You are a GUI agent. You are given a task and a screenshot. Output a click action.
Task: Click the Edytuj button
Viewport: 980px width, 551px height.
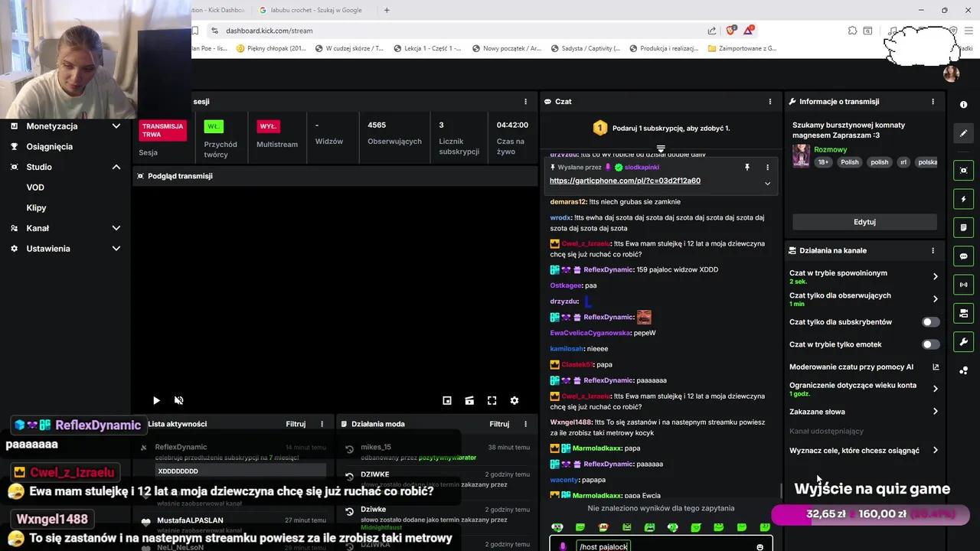(x=864, y=222)
